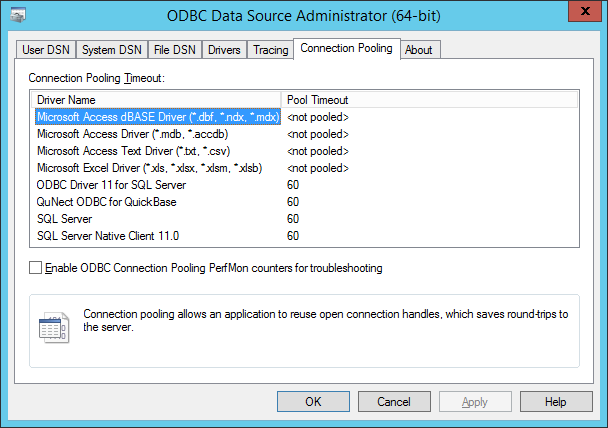The image size is (608, 428).
Task: Show the About tab
Action: point(419,49)
